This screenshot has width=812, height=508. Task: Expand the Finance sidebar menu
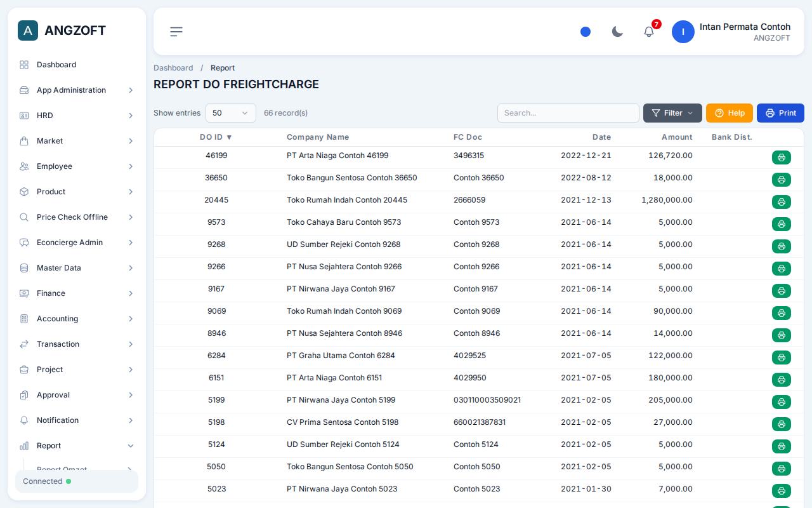click(x=77, y=293)
